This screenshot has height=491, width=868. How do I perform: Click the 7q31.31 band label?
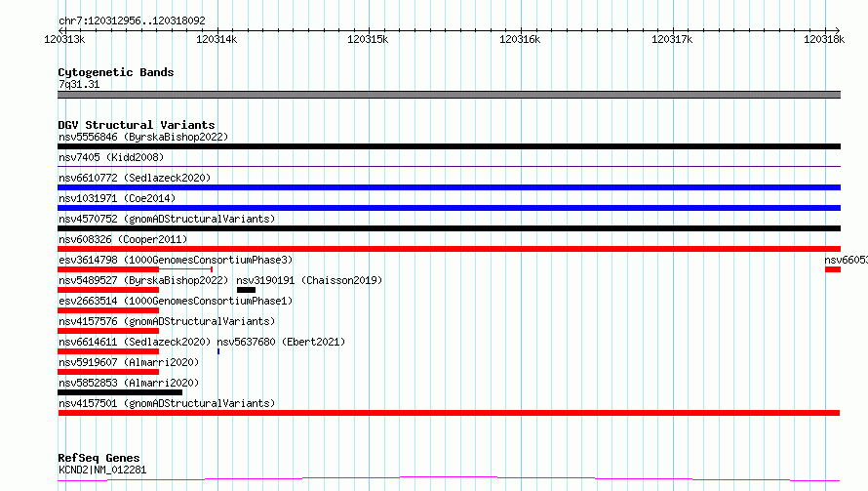pyautogui.click(x=79, y=84)
